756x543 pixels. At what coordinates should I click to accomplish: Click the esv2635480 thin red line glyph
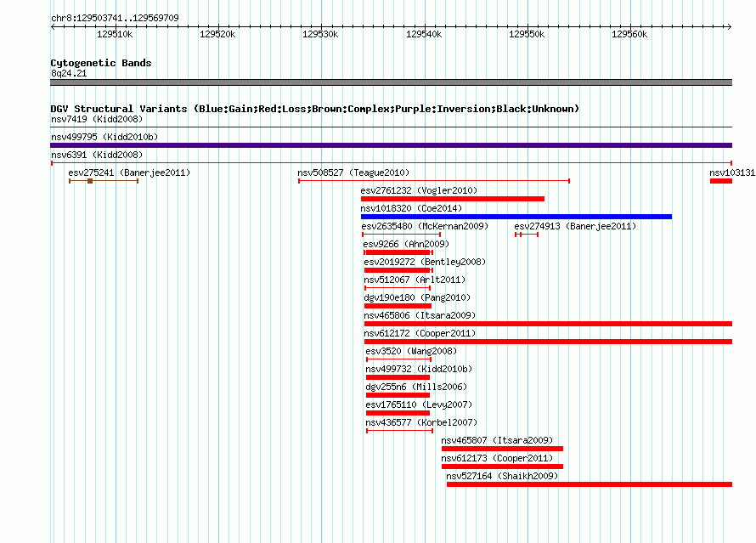401,235
